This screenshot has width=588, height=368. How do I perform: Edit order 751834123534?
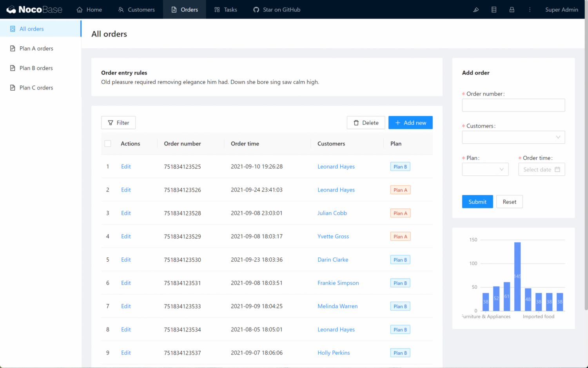126,330
